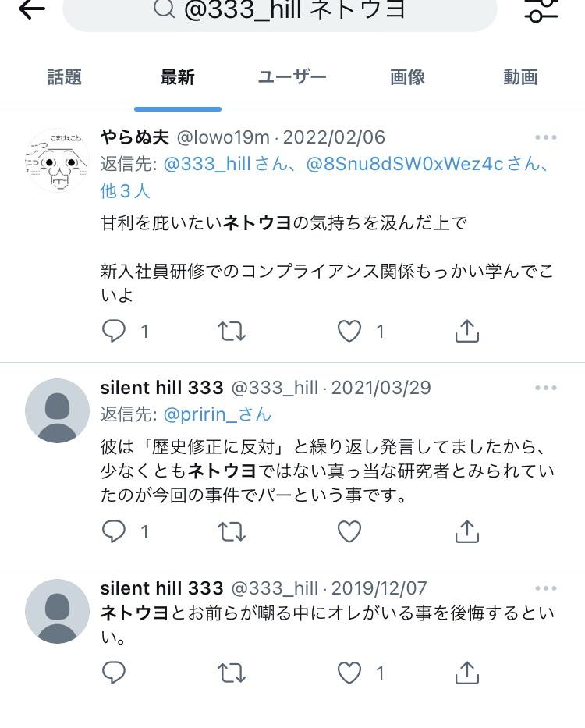Image resolution: width=585 pixels, height=728 pixels.
Task: Reply to やらぬ夫's tweet
Action: pyautogui.click(x=114, y=331)
